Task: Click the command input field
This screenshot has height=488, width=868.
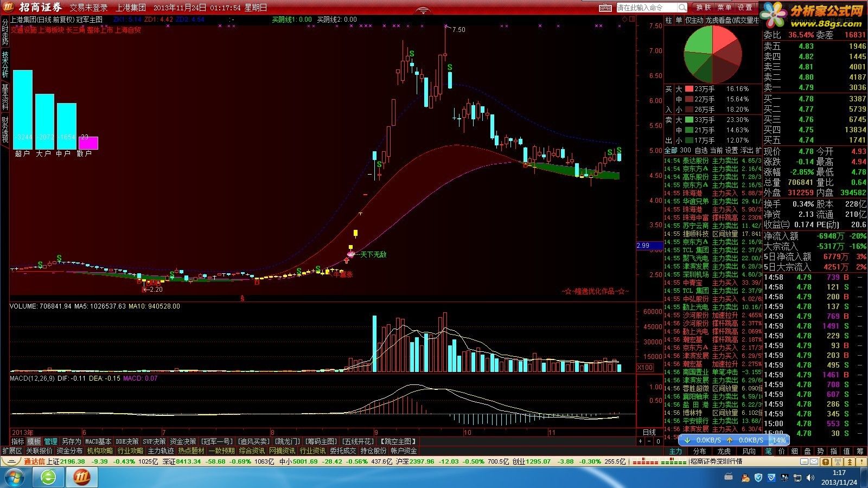Action: pyautogui.click(x=647, y=8)
